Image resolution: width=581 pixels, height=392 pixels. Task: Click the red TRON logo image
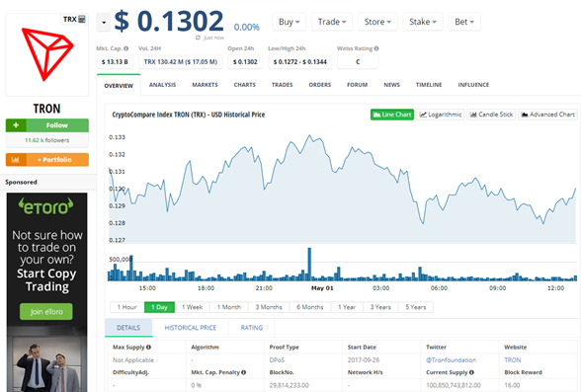47,54
